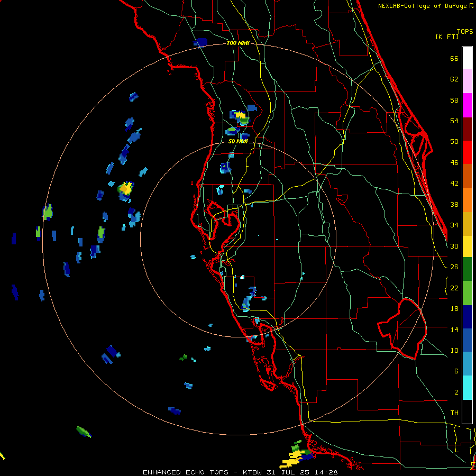Click the dark red swatch between 50 and 54
476x476 pixels.
pyautogui.click(x=467, y=129)
